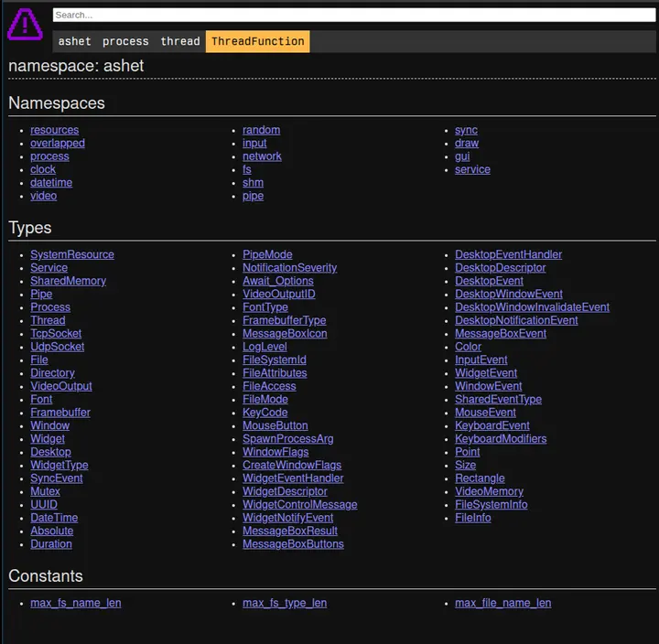Select the process breadcrumb tab
This screenshot has width=659, height=644.
click(x=125, y=41)
